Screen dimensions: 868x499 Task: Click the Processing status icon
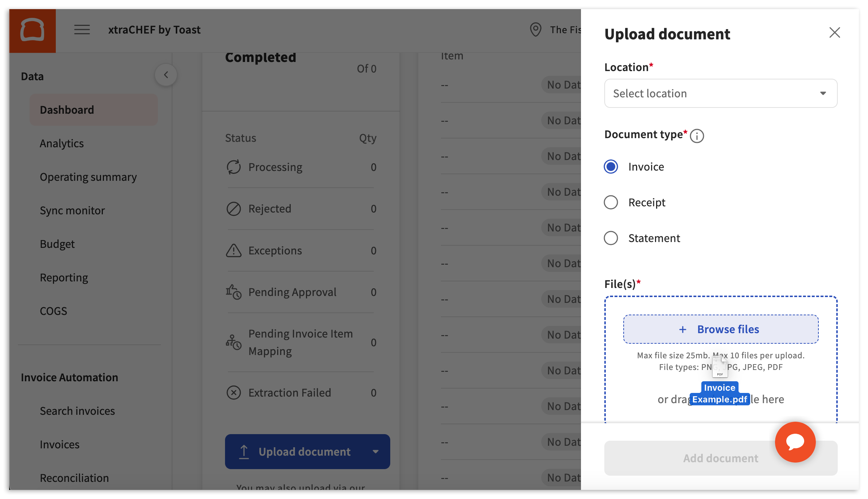coord(233,167)
